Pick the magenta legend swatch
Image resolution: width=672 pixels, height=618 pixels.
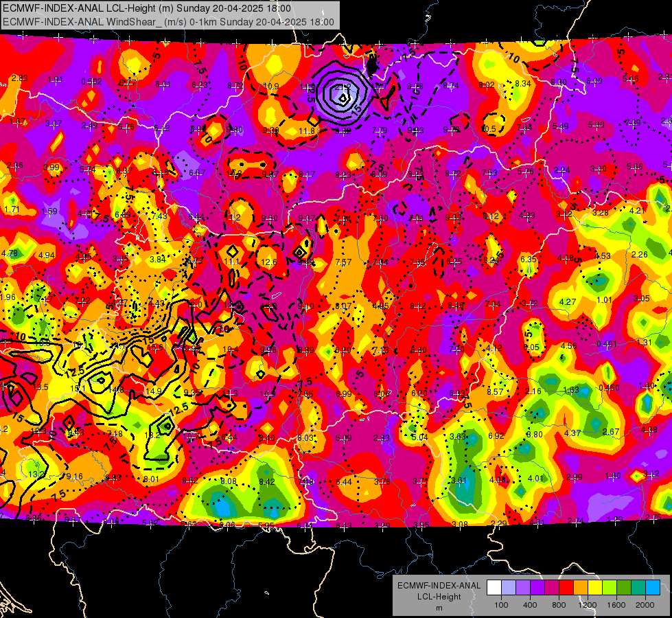point(552,588)
